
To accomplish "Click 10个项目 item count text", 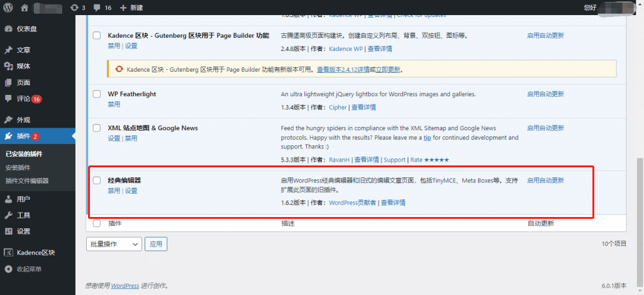I will [x=614, y=243].
